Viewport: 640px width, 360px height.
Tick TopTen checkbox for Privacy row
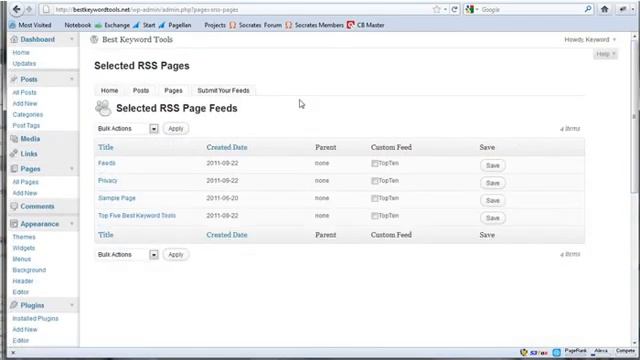click(x=374, y=181)
